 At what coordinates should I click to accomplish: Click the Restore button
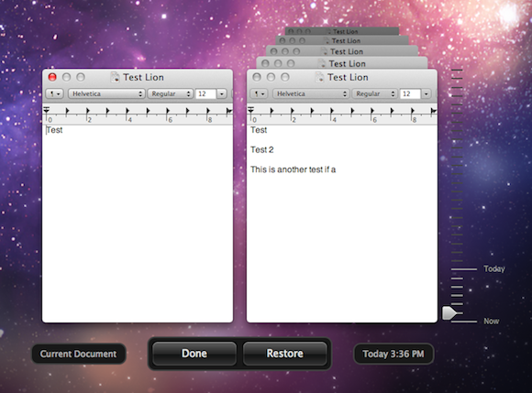click(x=285, y=354)
